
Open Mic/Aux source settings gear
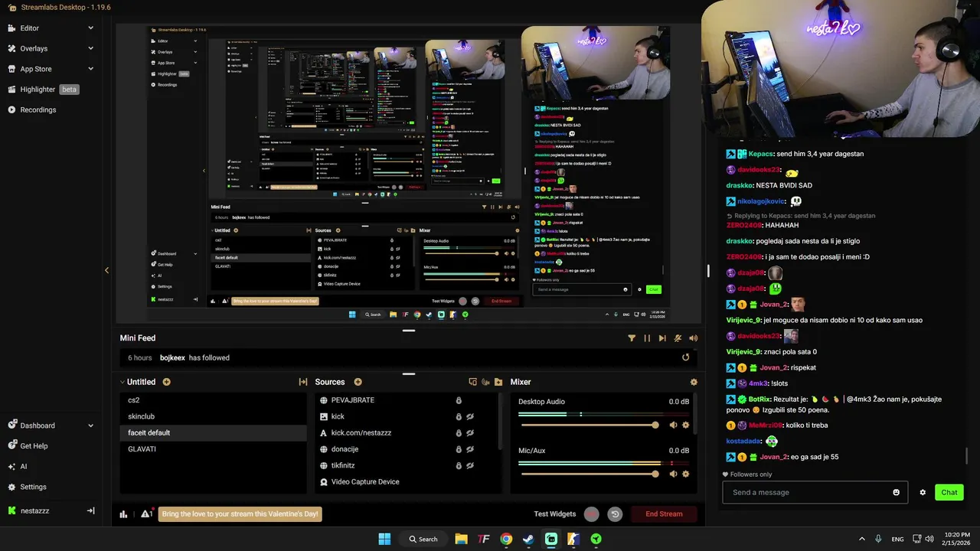685,474
